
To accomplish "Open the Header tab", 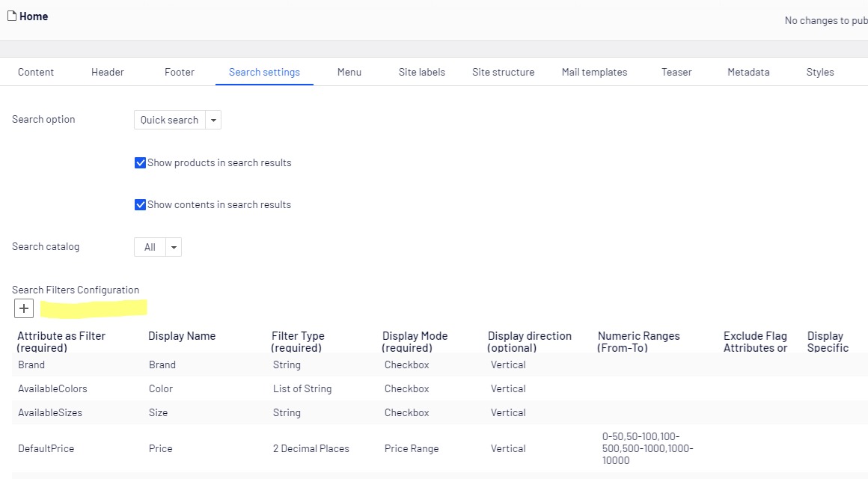I will pyautogui.click(x=108, y=72).
